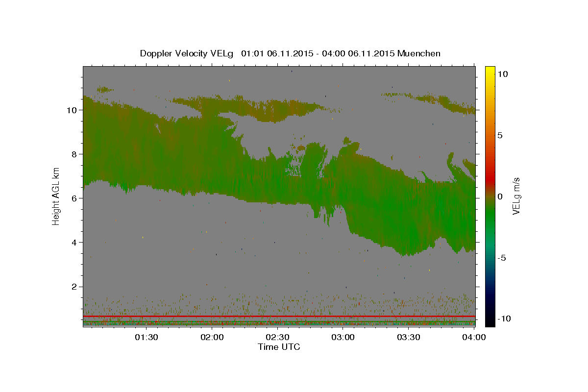This screenshot has width=588, height=392.
Task: Click the height tick label 10
Action: (73, 110)
